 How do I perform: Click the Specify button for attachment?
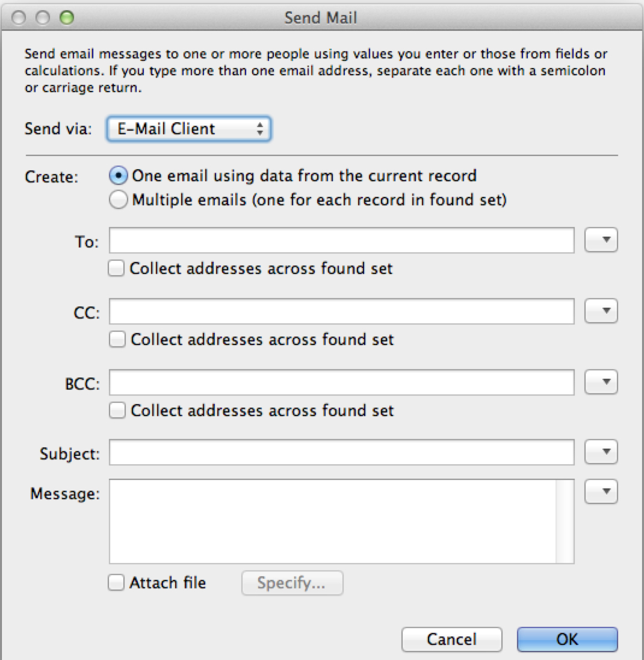(x=292, y=583)
